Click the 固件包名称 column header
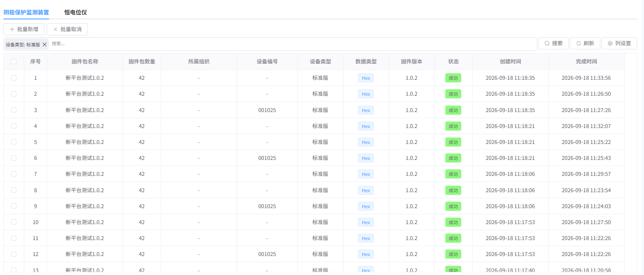Viewport: 644px width, 275px height. coord(85,62)
